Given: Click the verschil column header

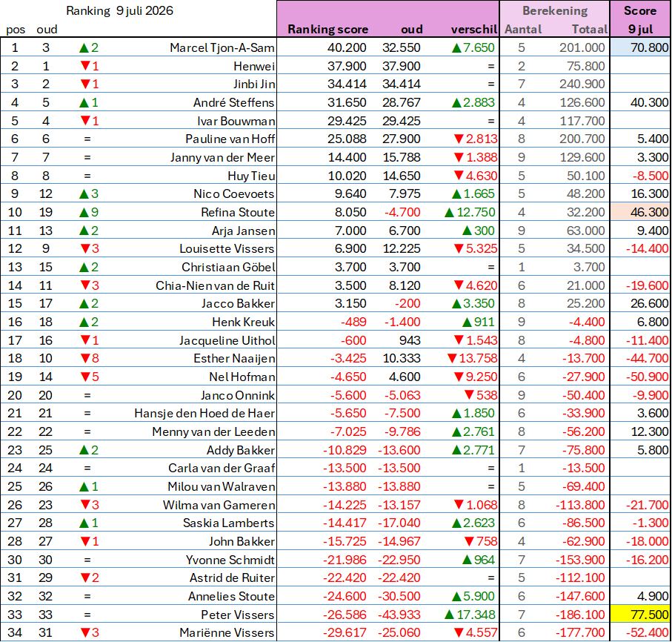Looking at the screenshot, I should (473, 29).
